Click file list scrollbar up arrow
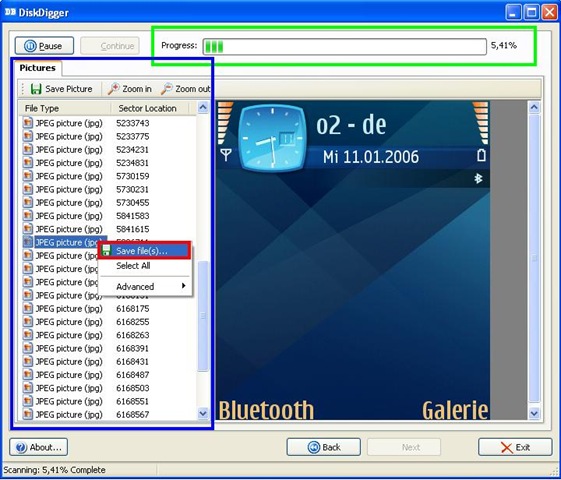Screen dimensions: 561x480 click(x=203, y=107)
